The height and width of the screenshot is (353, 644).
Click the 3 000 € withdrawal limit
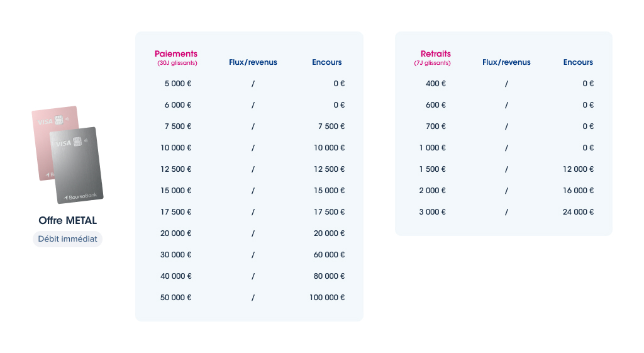(x=433, y=212)
